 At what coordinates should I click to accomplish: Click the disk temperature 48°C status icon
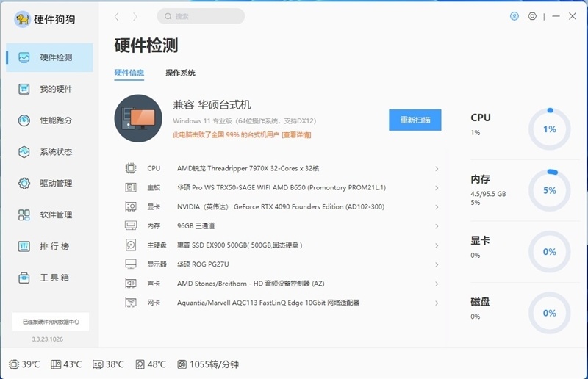coord(140,364)
